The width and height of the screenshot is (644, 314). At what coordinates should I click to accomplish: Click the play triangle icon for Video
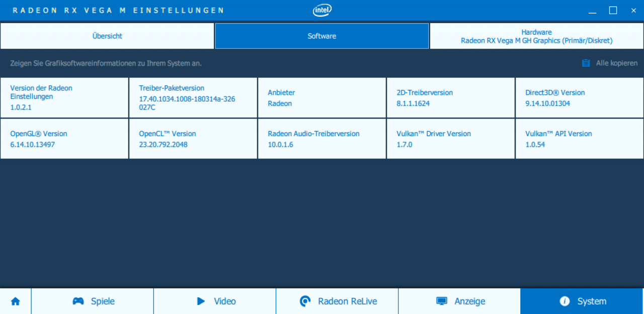click(201, 301)
